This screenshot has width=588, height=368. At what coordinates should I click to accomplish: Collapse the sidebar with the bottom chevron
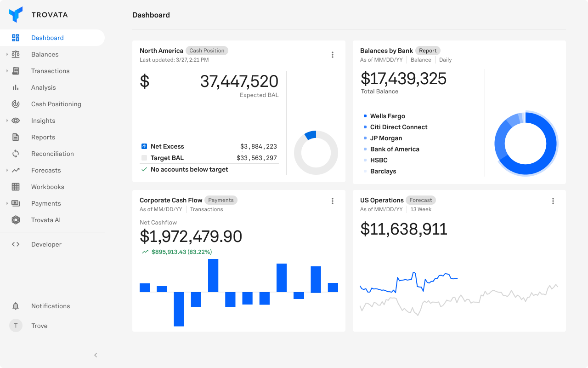click(x=96, y=355)
